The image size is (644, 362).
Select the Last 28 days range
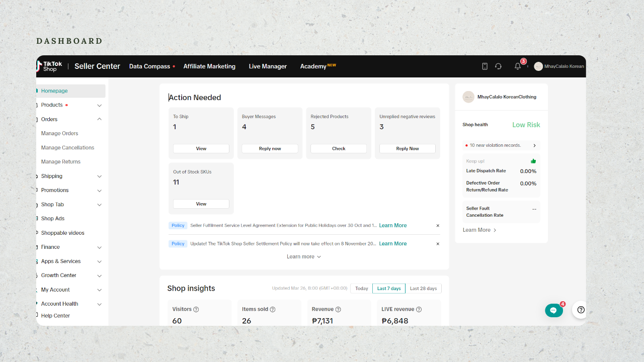click(423, 289)
